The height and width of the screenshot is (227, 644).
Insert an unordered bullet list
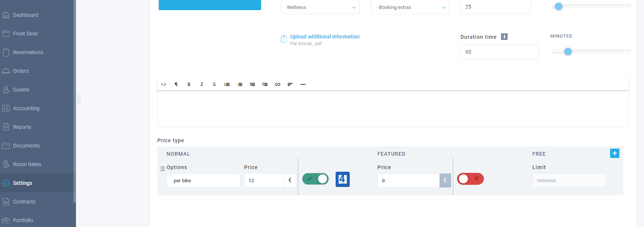[227, 84]
